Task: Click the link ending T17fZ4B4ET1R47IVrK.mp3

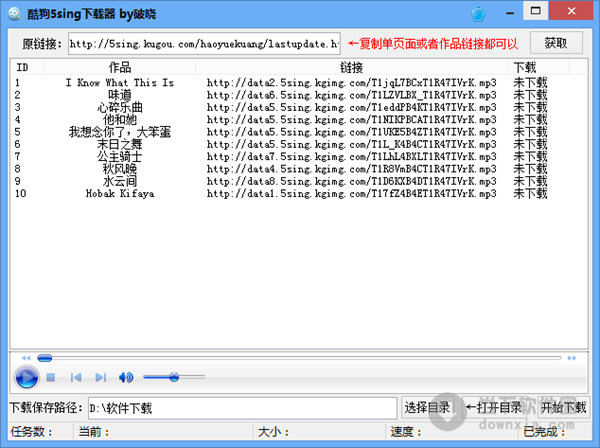Action: pos(352,194)
